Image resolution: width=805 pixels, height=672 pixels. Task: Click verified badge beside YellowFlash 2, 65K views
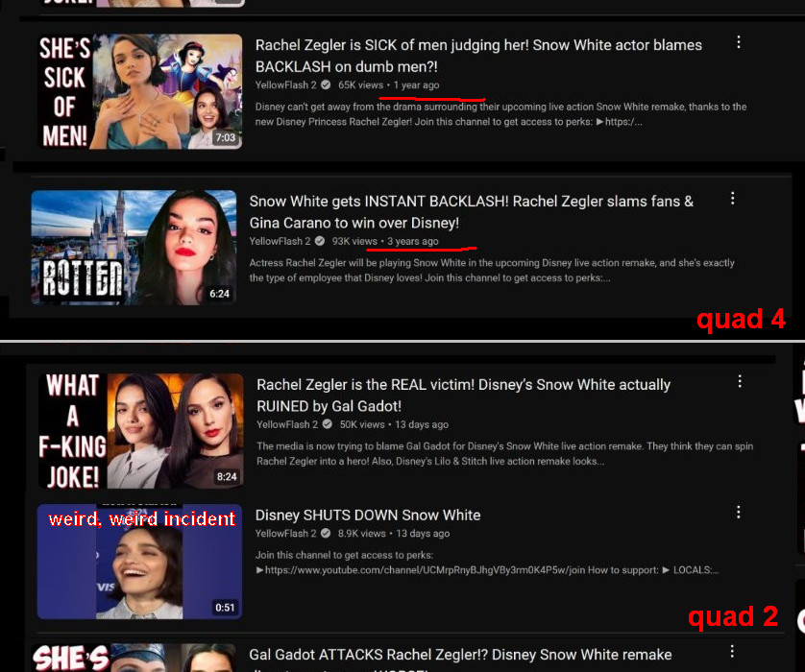tap(326, 85)
